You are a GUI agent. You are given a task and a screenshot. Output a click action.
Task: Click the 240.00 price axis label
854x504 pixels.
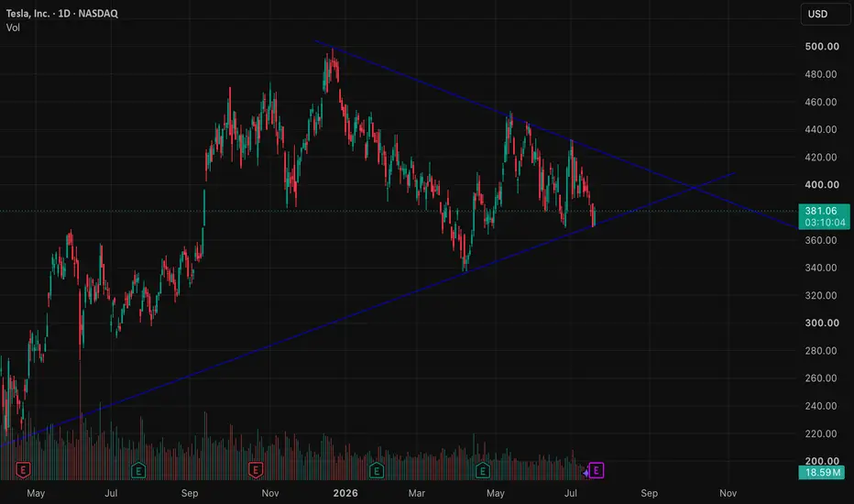pyautogui.click(x=821, y=406)
